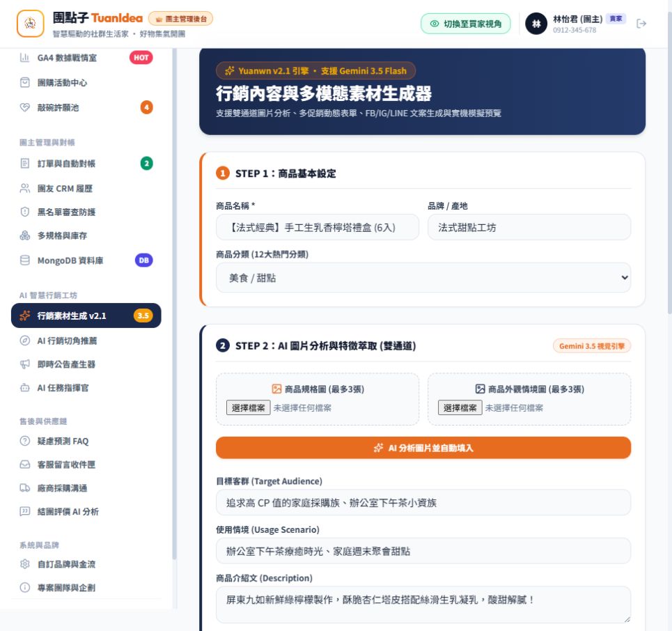The height and width of the screenshot is (631, 672).
Task: Click 選擇檔案 under 商品外觀情境圖
Action: click(460, 407)
